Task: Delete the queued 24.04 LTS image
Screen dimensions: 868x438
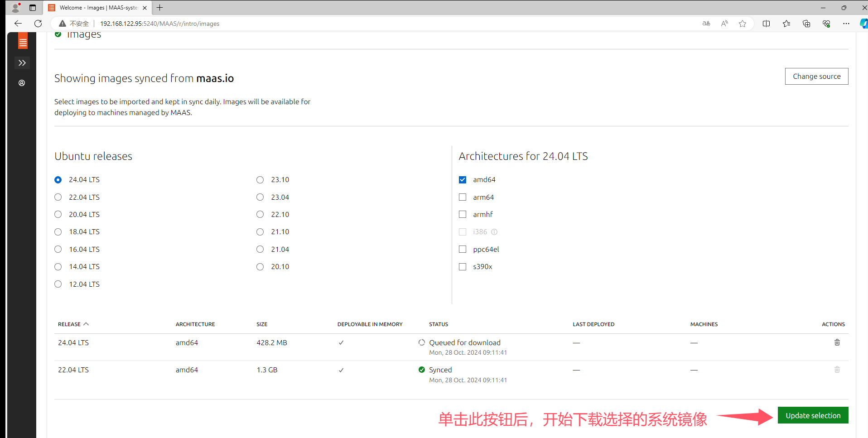Action: 837,342
